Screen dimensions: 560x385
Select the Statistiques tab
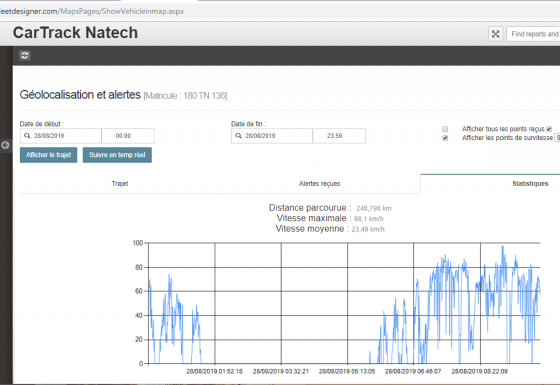[530, 184]
